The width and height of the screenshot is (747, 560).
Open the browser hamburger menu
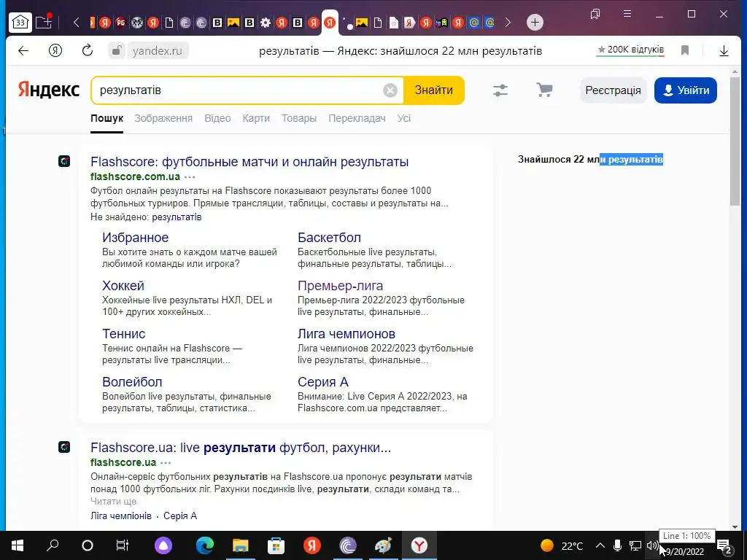[x=627, y=14]
